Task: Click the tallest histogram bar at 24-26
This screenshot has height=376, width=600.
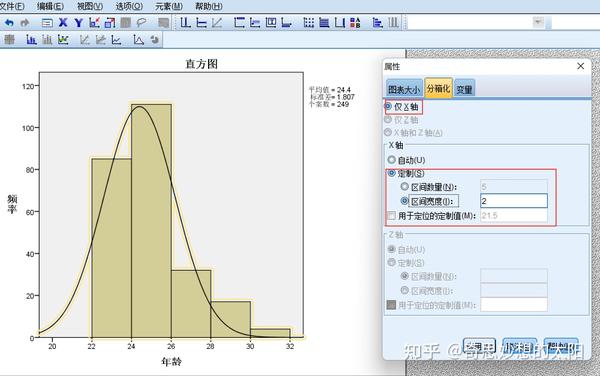Action: tap(151, 221)
